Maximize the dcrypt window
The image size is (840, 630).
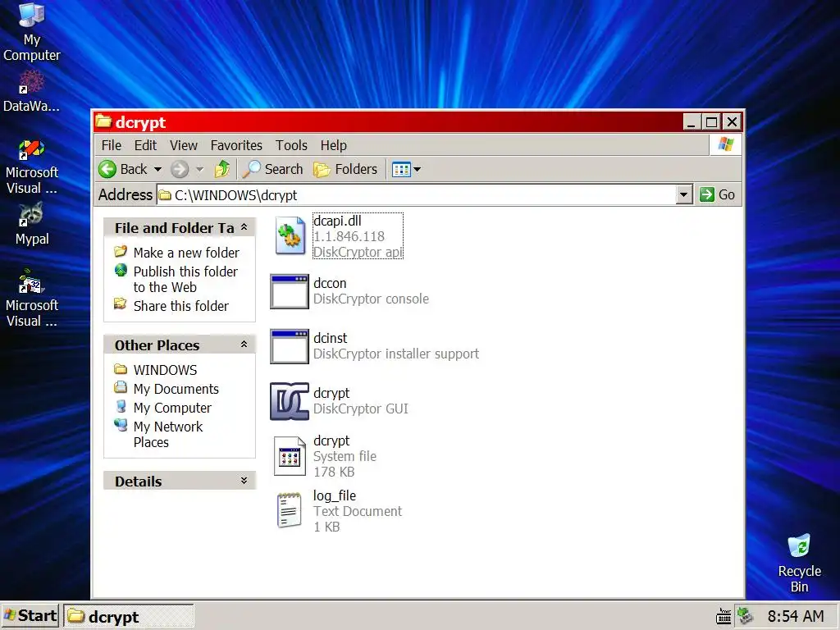(x=711, y=122)
